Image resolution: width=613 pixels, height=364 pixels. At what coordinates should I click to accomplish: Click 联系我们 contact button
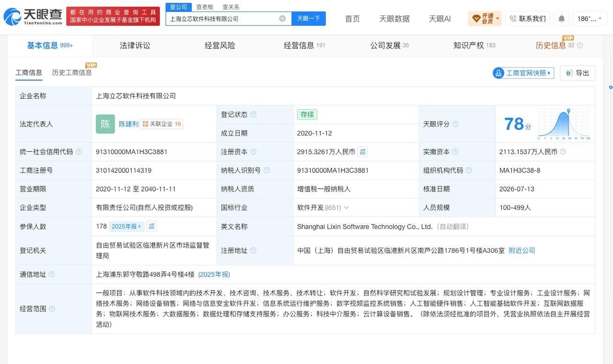(527, 19)
